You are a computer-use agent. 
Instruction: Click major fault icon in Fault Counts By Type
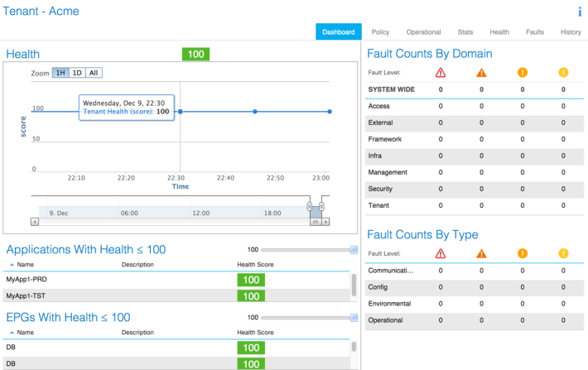point(481,253)
